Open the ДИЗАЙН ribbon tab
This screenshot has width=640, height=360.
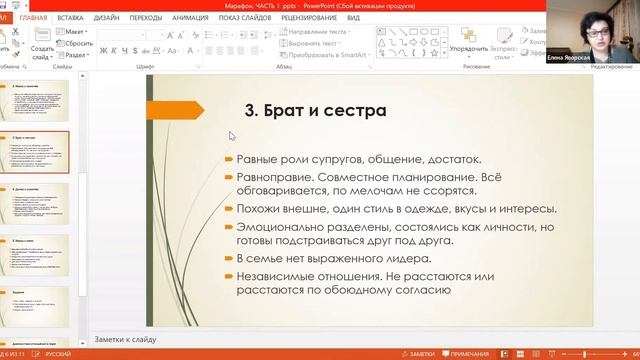tap(107, 18)
